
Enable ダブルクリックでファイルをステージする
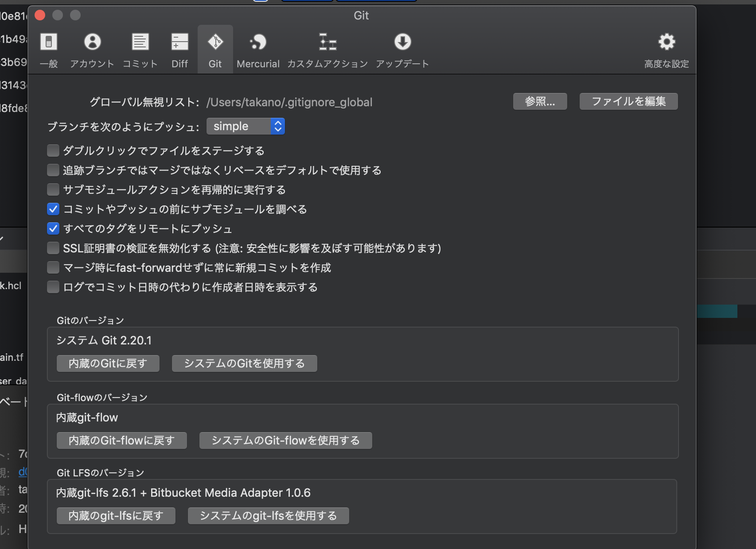pos(53,151)
